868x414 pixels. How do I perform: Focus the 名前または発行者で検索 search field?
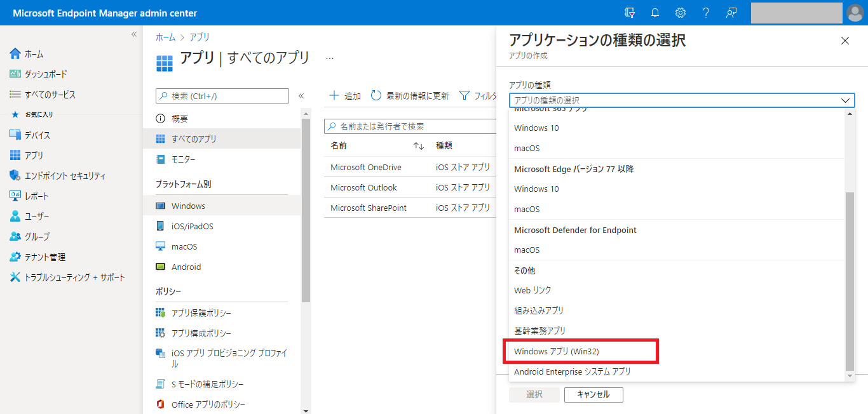pos(410,126)
